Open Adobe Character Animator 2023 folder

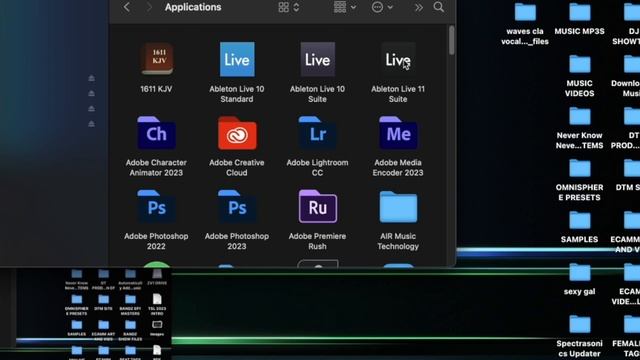point(157,133)
